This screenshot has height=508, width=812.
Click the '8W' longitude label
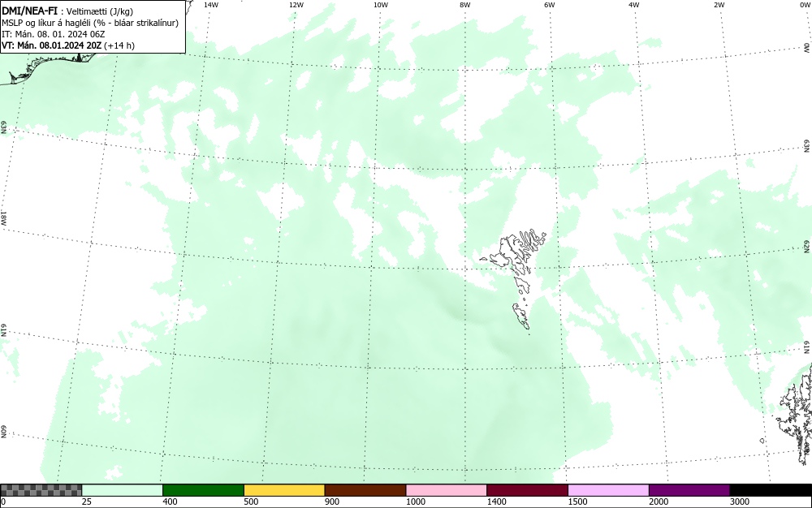click(x=465, y=5)
